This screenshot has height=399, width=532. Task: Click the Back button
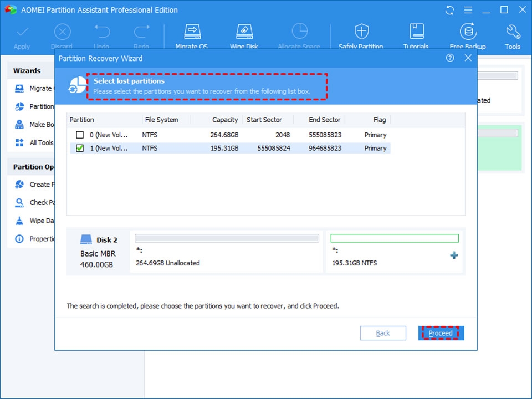(383, 332)
